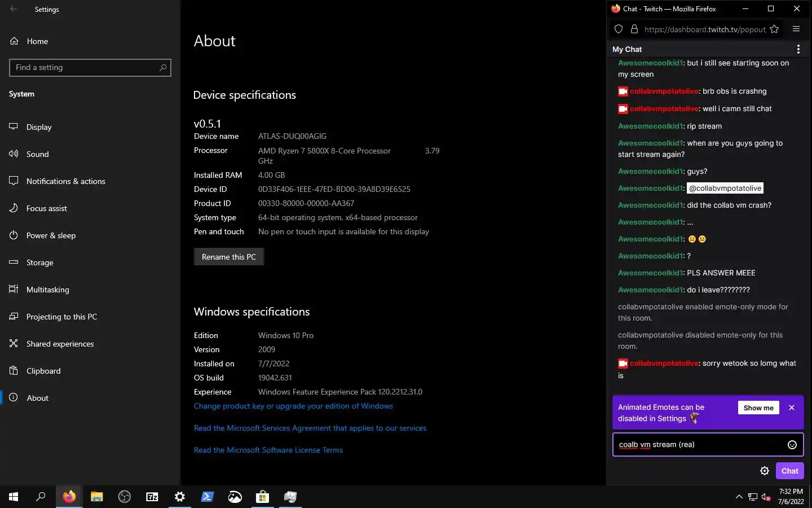Open Microsoft Services Agreement link
812x508 pixels.
tap(310, 428)
